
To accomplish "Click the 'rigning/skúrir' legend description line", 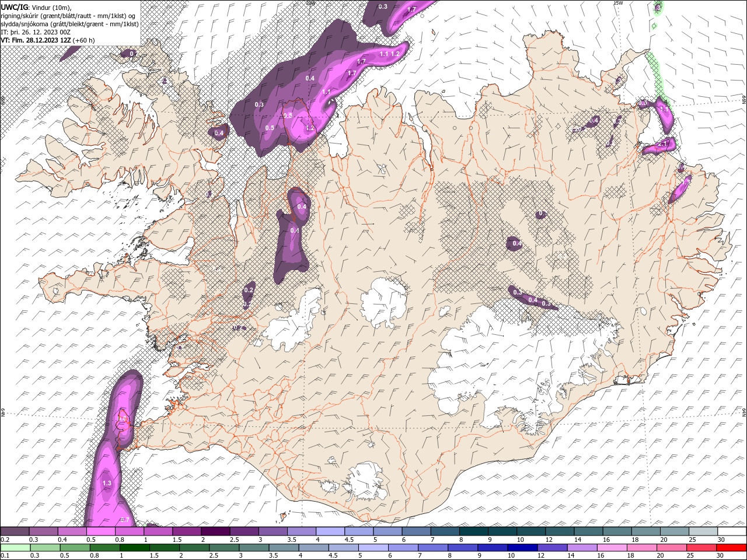I will (x=68, y=16).
